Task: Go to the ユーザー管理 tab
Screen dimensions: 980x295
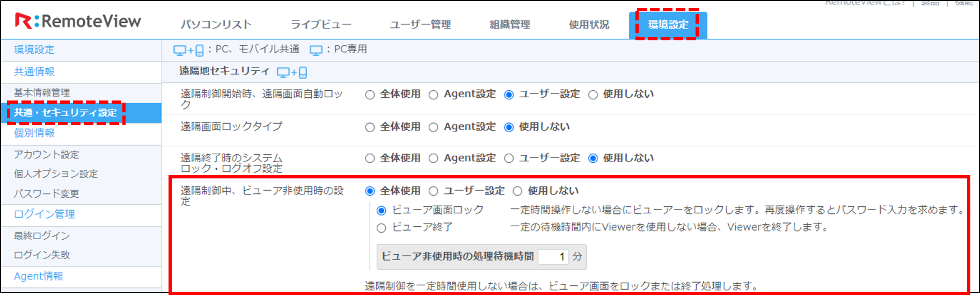Action: pyautogui.click(x=420, y=25)
